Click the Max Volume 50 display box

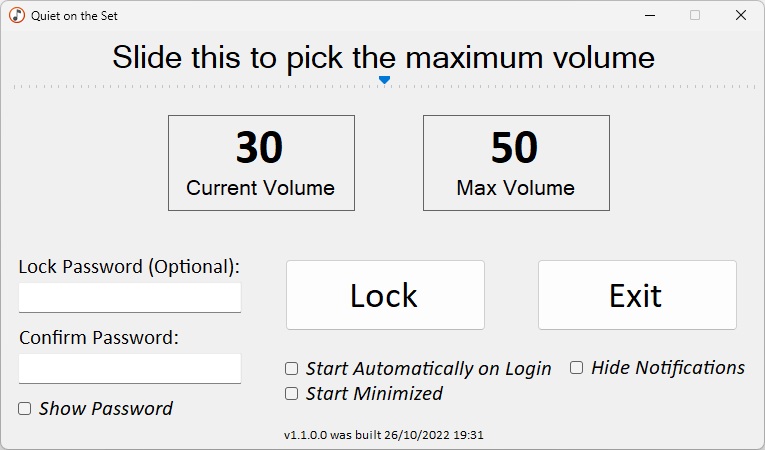click(x=516, y=163)
